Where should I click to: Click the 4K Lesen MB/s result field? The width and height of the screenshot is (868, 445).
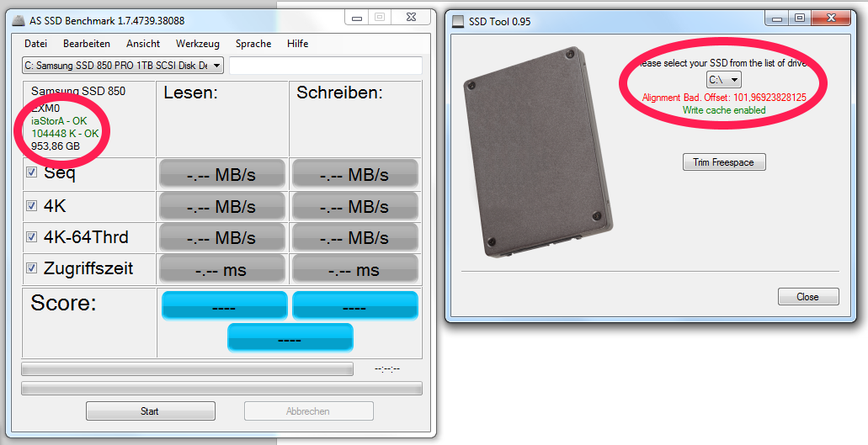[222, 206]
